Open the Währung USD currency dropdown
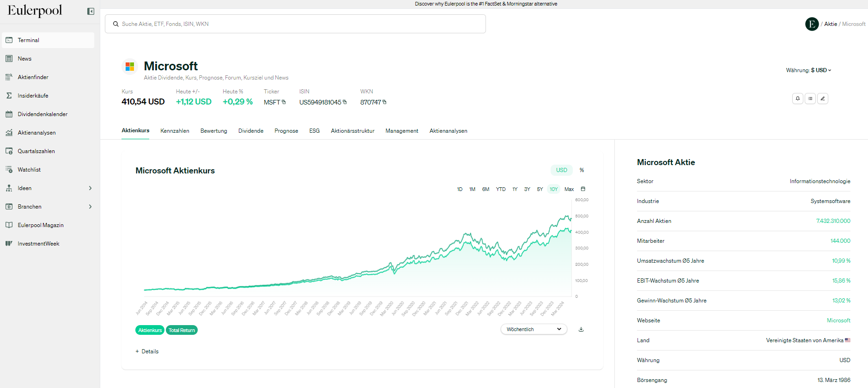 [821, 70]
